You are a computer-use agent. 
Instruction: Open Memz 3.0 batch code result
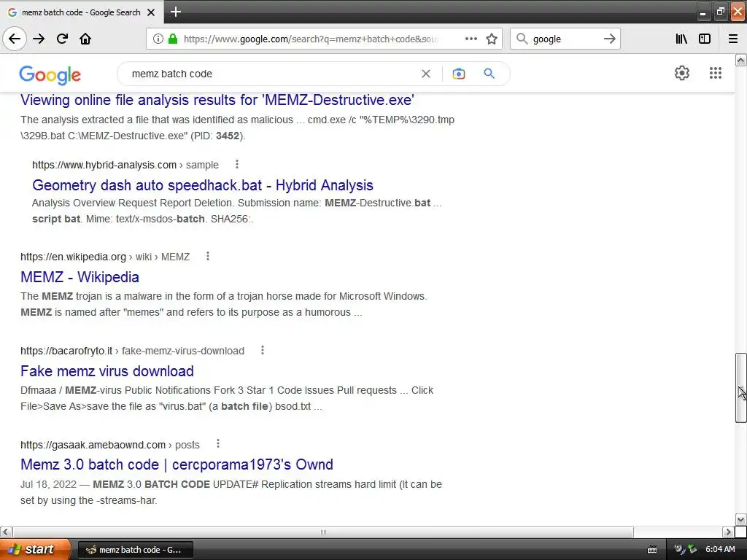coord(177,464)
